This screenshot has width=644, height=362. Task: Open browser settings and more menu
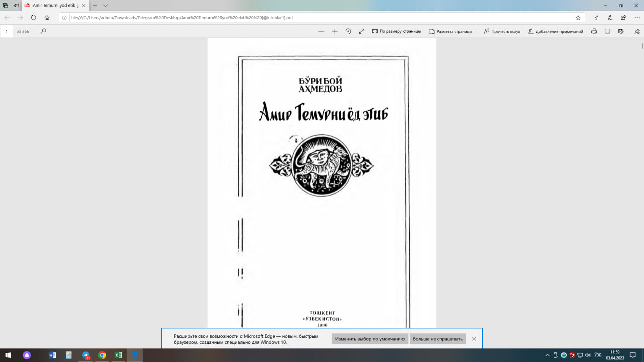point(636,17)
